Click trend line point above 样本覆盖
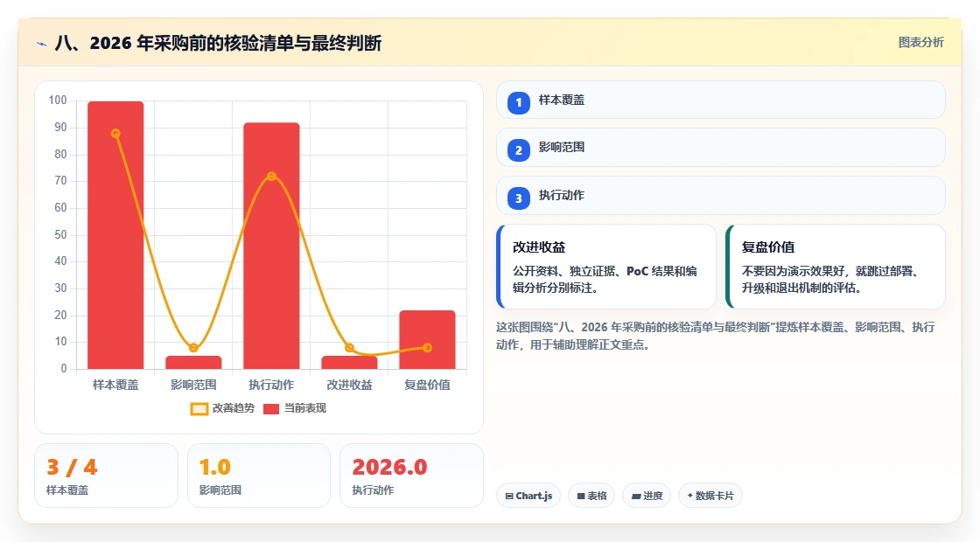980x542 pixels. [x=115, y=134]
